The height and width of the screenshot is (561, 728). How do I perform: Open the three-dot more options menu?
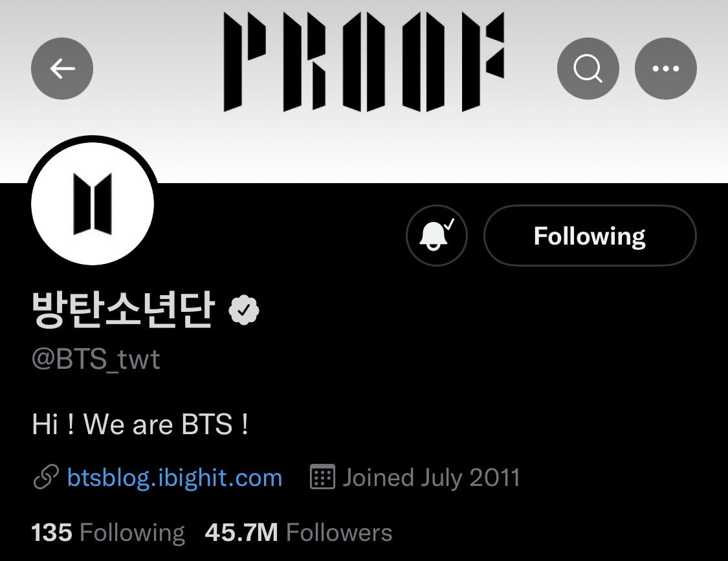(x=665, y=69)
